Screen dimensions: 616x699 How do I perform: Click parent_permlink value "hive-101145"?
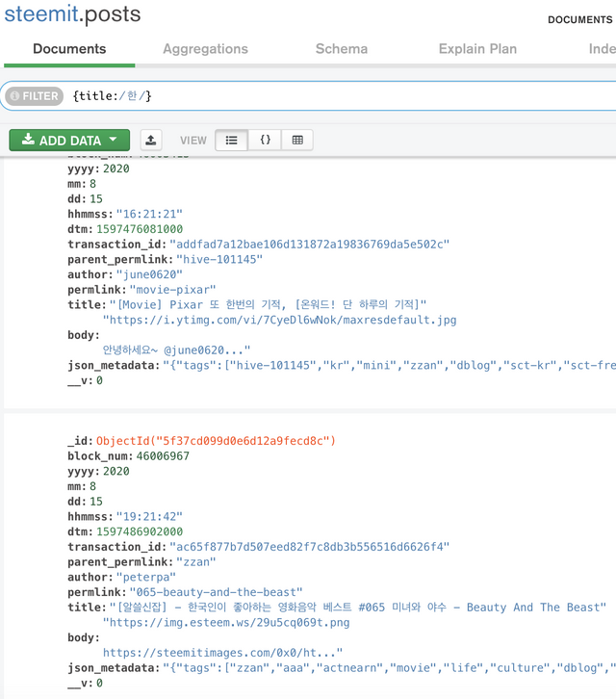coord(218,259)
